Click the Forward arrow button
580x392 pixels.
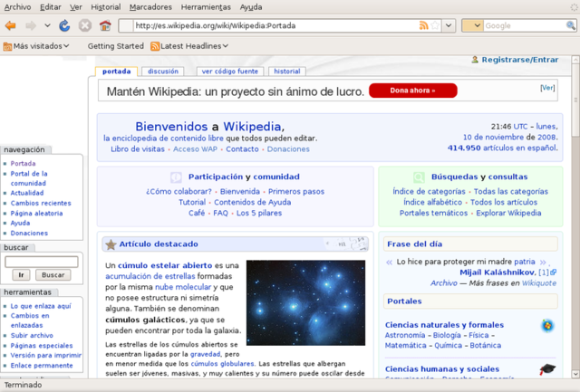[x=31, y=25]
